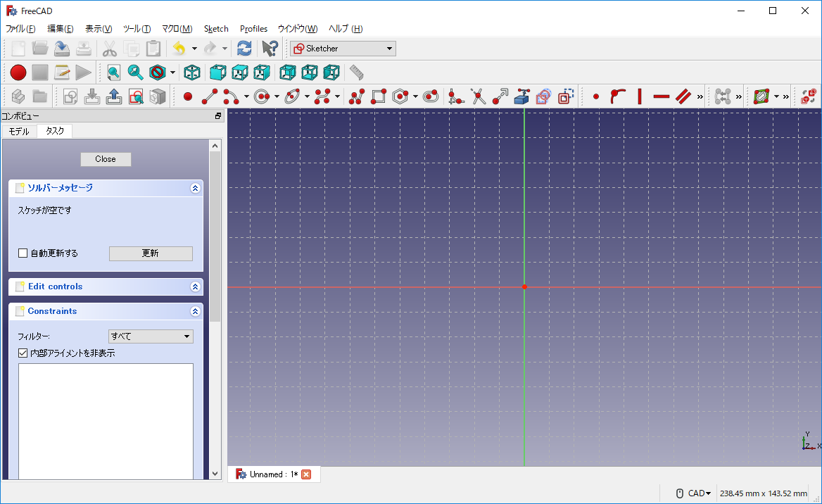Switch to the モデル tab
This screenshot has height=504, width=822.
(x=19, y=131)
